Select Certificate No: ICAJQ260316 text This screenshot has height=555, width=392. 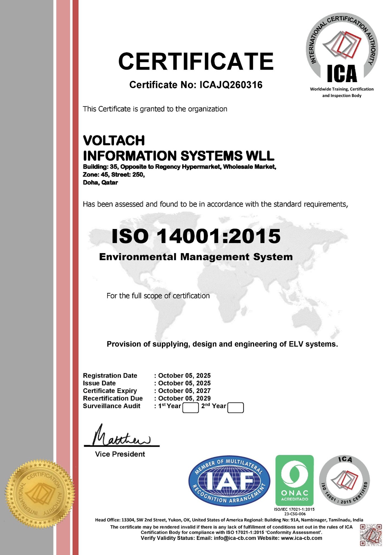coord(196,85)
